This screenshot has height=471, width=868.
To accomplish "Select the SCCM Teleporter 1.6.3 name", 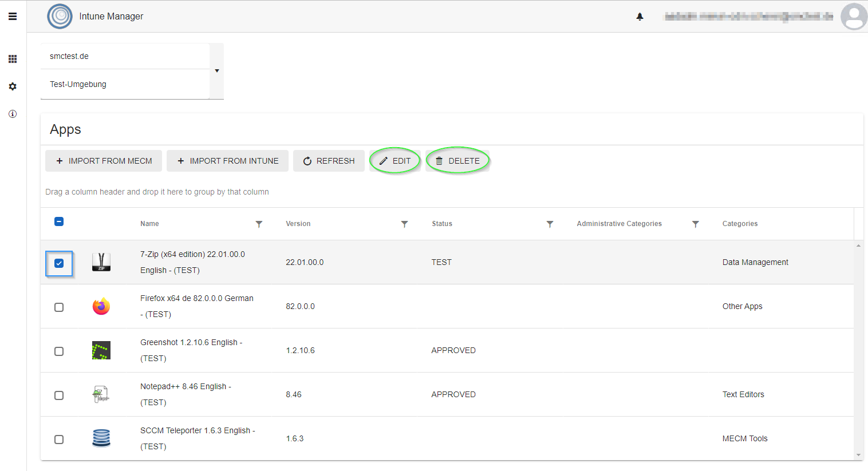I will coord(198,438).
